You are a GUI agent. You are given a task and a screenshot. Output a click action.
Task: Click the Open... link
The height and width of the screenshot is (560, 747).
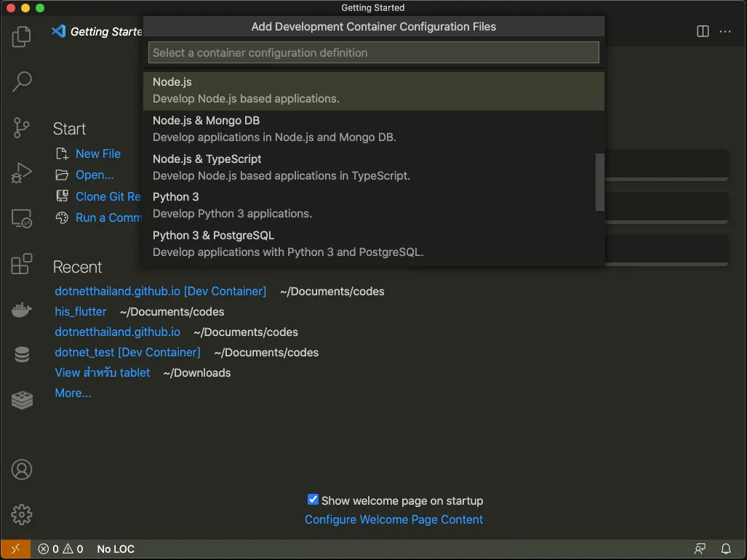[95, 175]
